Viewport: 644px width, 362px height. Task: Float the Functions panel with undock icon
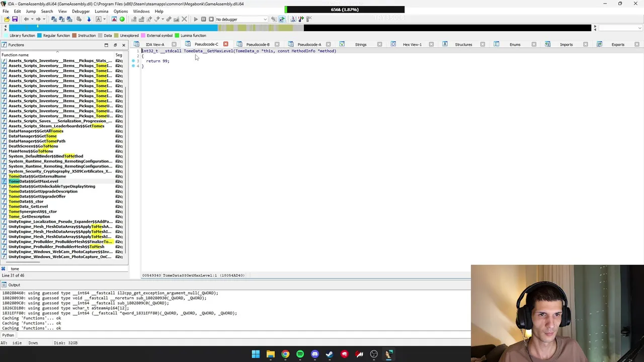pyautogui.click(x=115, y=45)
